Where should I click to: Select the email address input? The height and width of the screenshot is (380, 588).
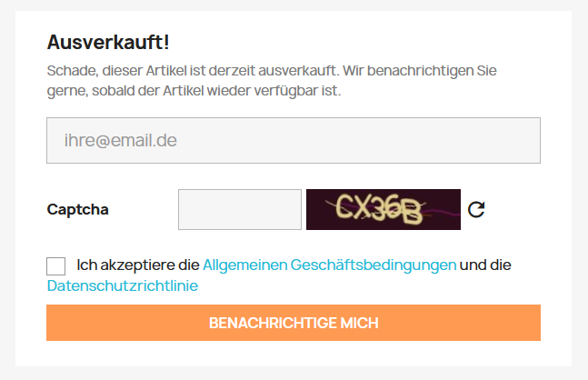[x=294, y=141]
